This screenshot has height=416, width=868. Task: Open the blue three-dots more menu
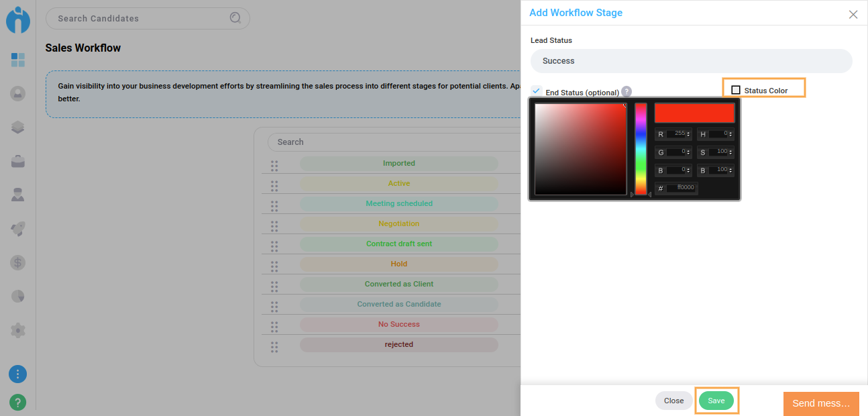pos(18,374)
